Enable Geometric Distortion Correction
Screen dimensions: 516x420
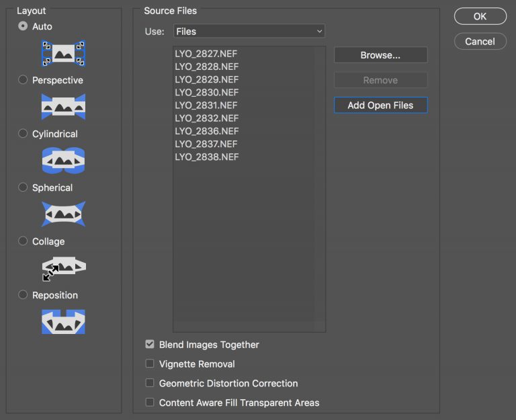tap(150, 383)
